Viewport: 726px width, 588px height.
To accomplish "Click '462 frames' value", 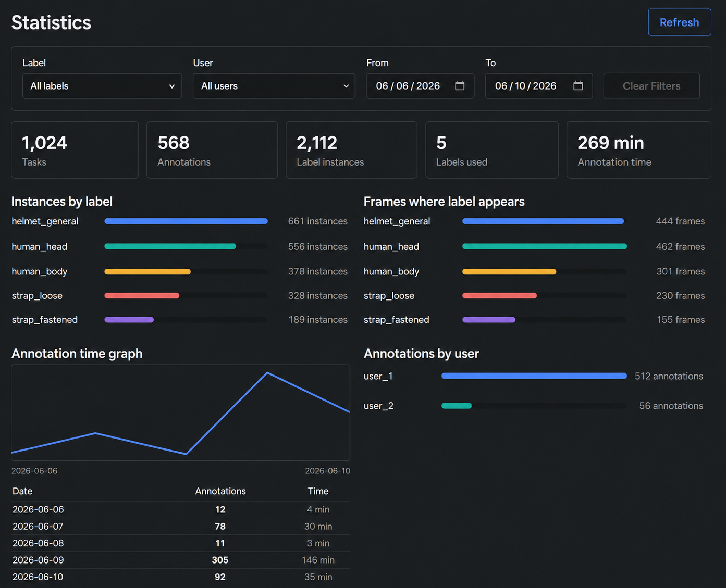I will pyautogui.click(x=680, y=246).
